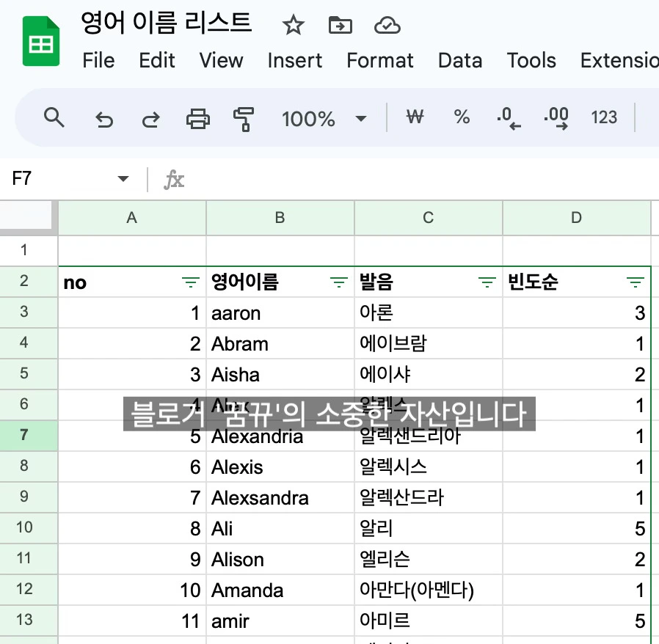Select column A header

coord(132,218)
